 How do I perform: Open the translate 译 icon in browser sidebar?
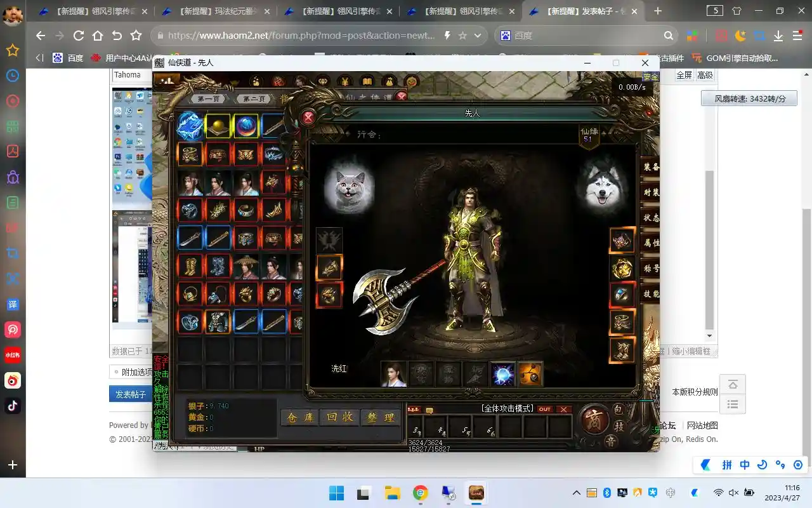12,304
